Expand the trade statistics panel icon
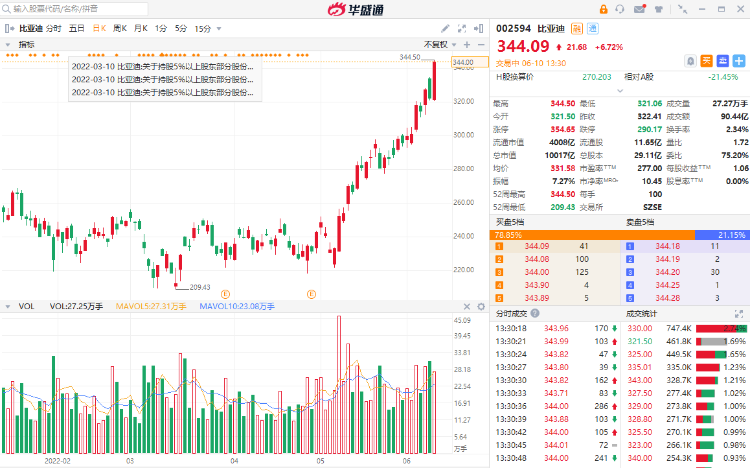 click(x=739, y=314)
